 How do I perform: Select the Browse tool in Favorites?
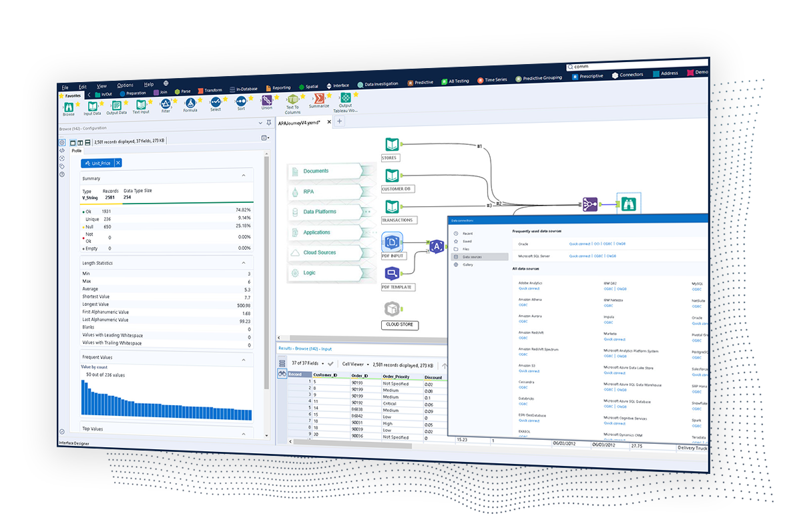[x=69, y=107]
